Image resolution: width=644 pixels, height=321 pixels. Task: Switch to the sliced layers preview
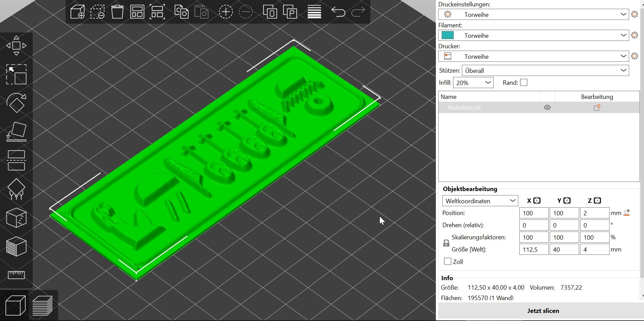43,305
